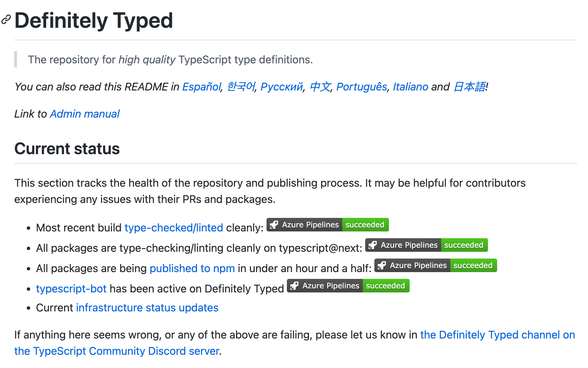
Task: Click the Definitely Typed main heading
Action: 94,20
